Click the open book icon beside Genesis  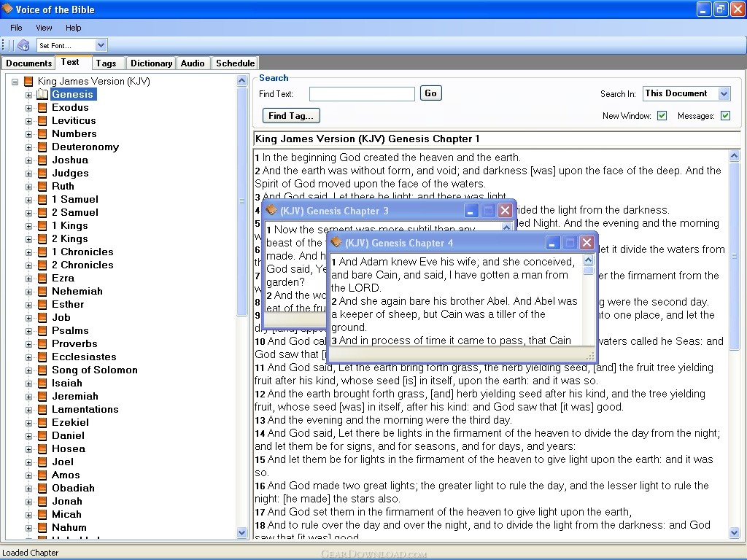click(42, 94)
